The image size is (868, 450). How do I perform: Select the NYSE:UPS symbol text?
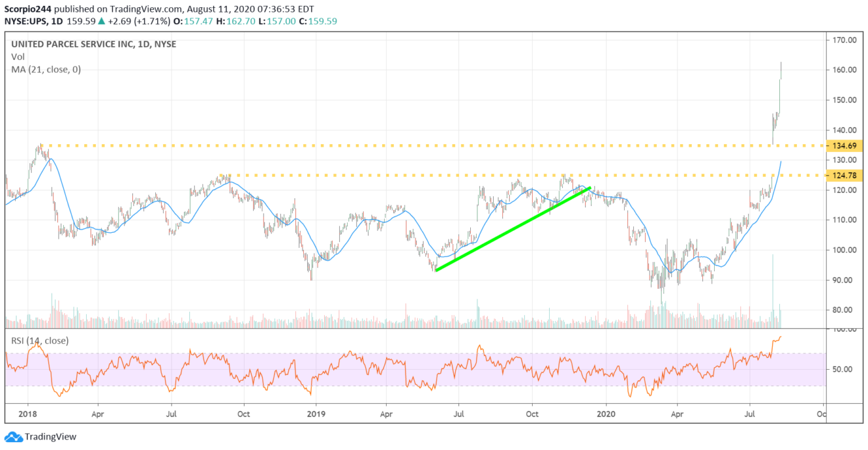coord(29,21)
